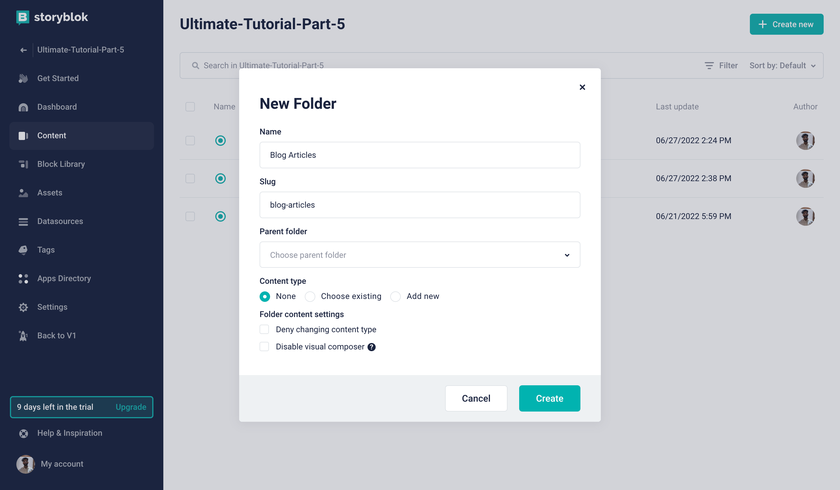Open the Apps Directory sidebar icon
The width and height of the screenshot is (840, 490).
(x=23, y=278)
